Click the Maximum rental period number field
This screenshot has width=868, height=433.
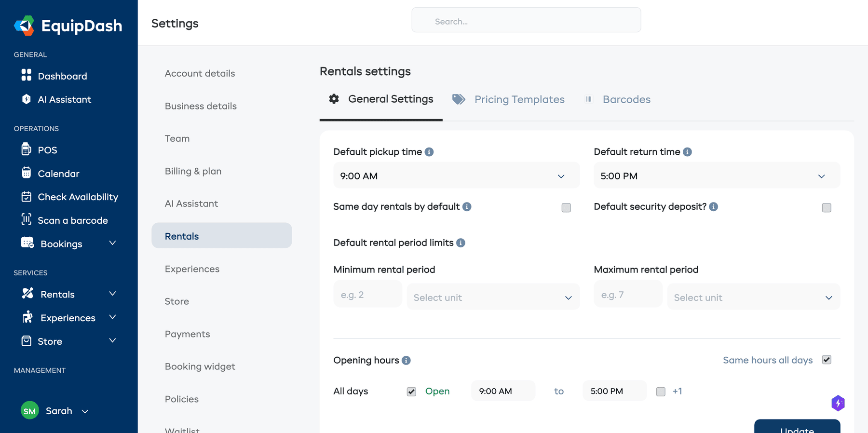coord(627,295)
